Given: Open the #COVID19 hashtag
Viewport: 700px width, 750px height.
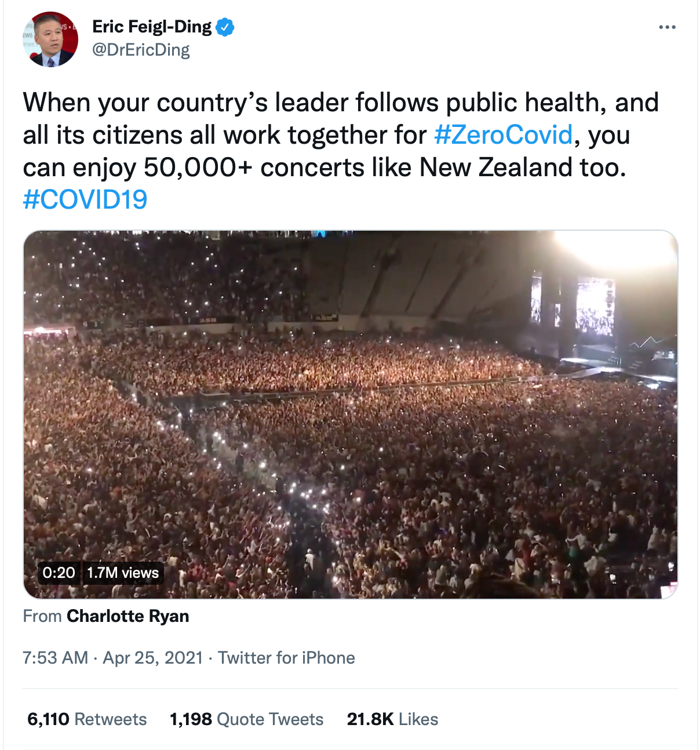Looking at the screenshot, I should pos(85,199).
